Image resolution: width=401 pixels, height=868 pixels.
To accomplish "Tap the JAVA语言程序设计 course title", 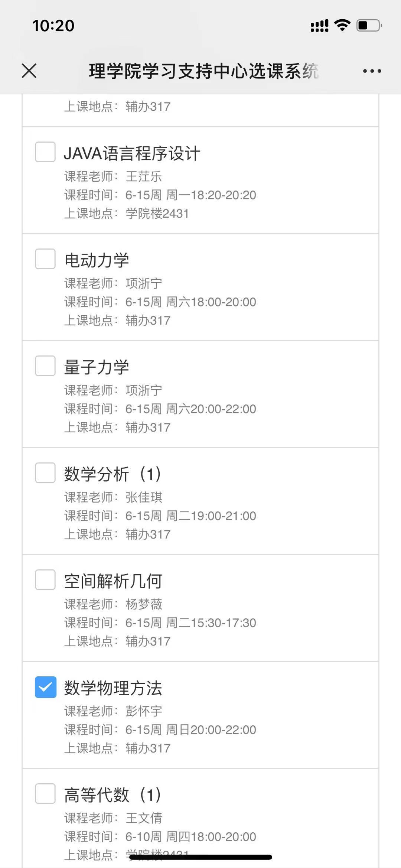I will (x=132, y=153).
